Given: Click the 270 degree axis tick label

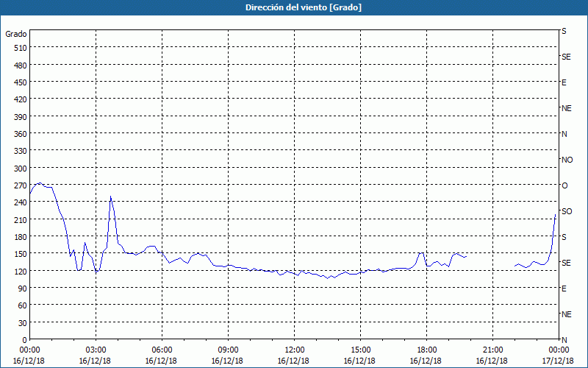Looking at the screenshot, I should (21, 185).
